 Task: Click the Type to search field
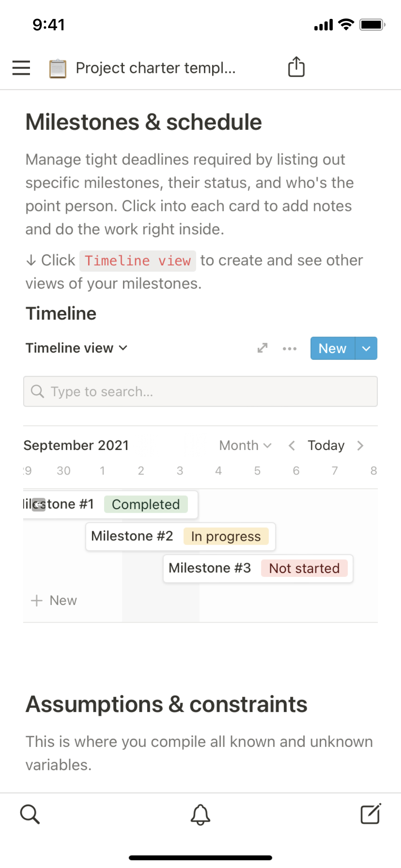point(200,392)
